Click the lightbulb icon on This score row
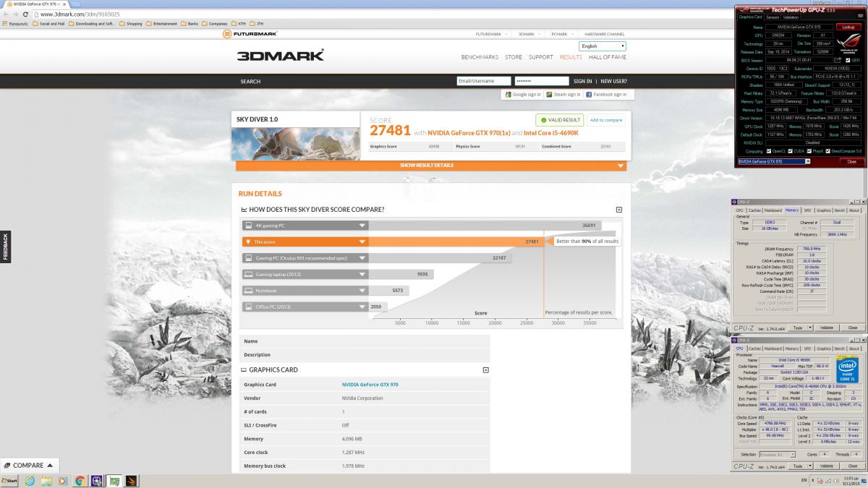The width and height of the screenshot is (868, 488). pos(249,241)
